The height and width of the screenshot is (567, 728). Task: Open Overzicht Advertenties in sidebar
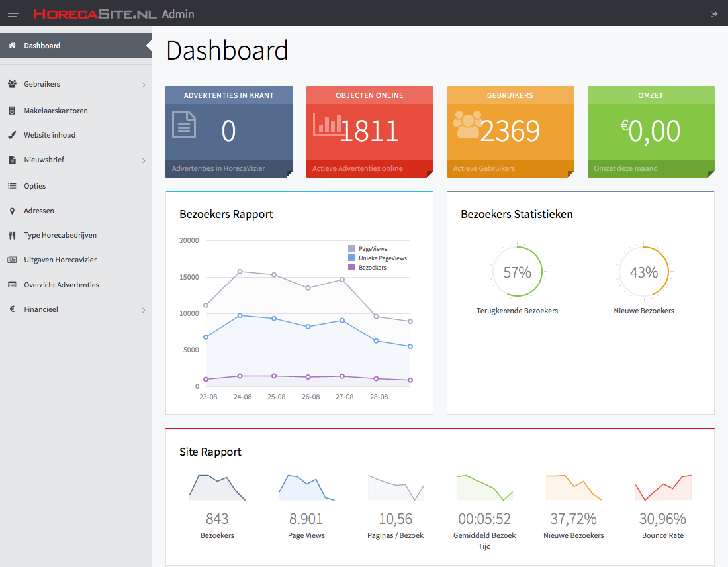[x=62, y=285]
